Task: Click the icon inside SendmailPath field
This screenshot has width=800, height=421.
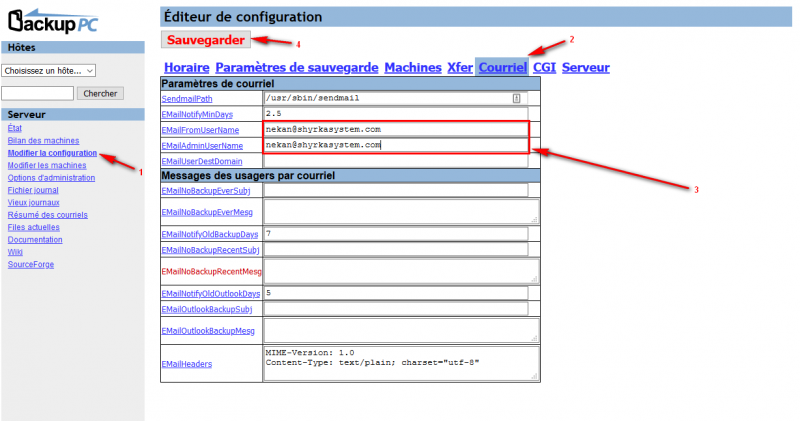Action: [517, 98]
